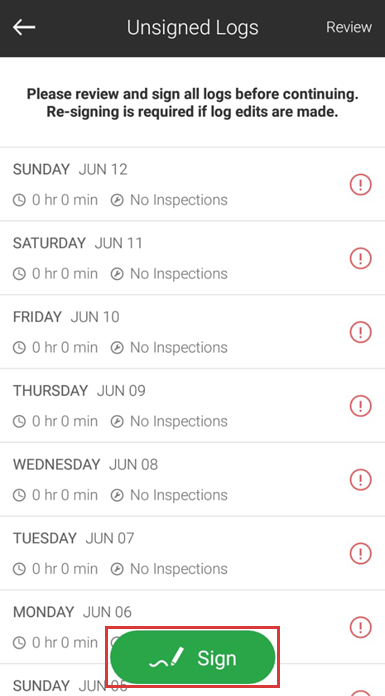The height and width of the screenshot is (696, 385).
Task: Tap alert icon for Thursday Jun 09
Action: (x=361, y=406)
